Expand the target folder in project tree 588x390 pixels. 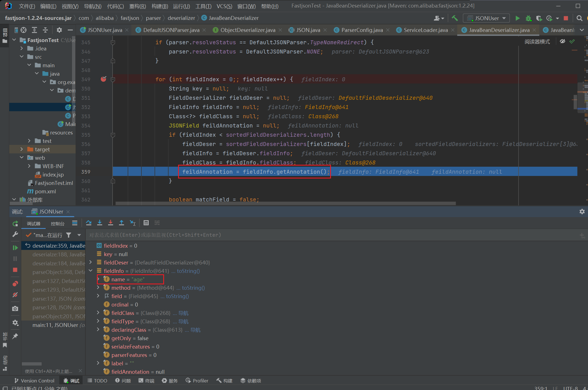[22, 149]
